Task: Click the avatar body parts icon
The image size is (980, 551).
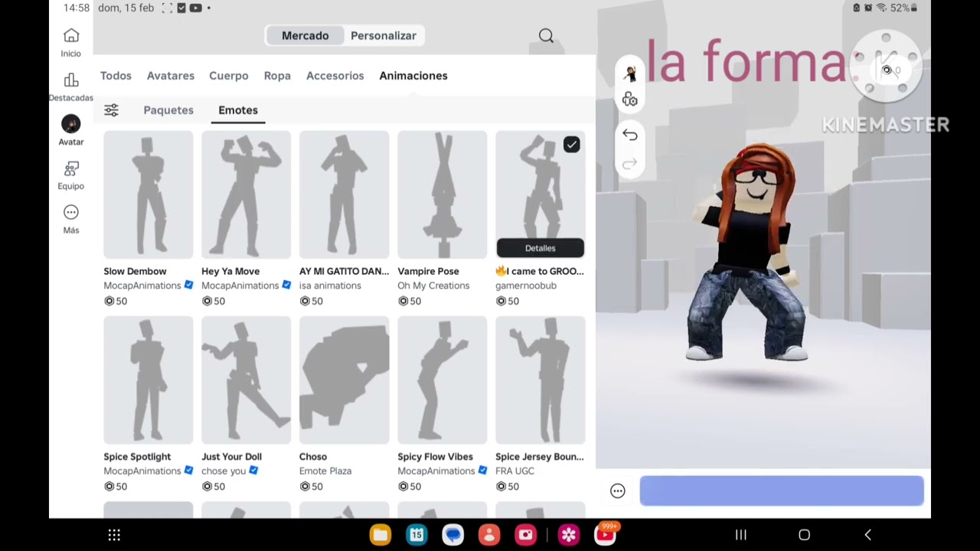Action: pyautogui.click(x=630, y=99)
